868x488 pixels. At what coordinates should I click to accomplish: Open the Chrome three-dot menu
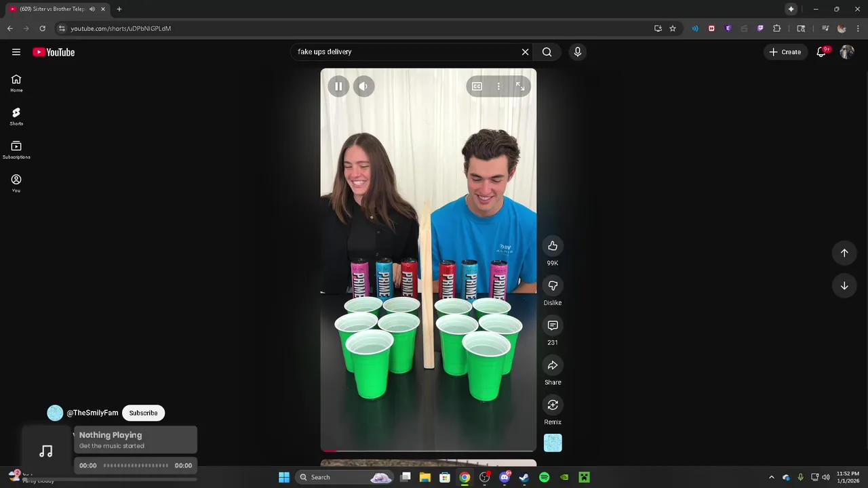tap(858, 28)
